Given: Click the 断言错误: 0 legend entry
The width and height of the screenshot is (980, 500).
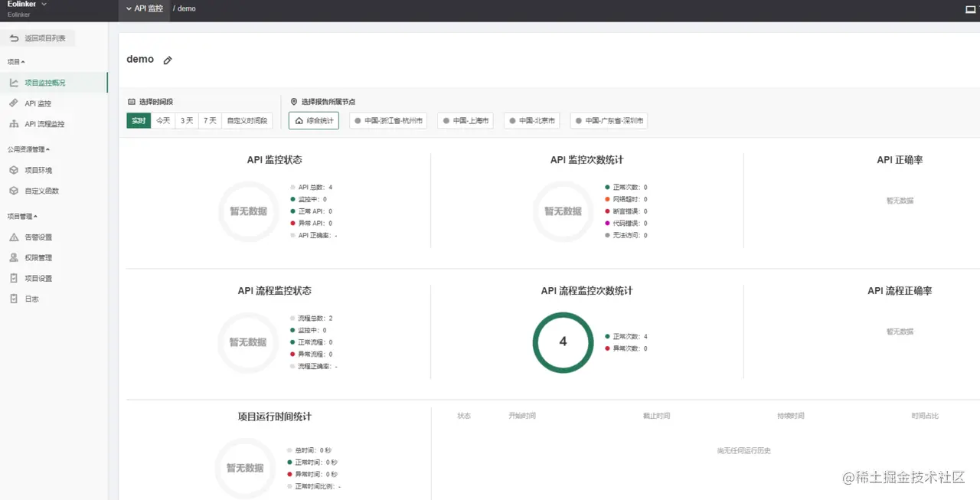Looking at the screenshot, I should 626,211.
